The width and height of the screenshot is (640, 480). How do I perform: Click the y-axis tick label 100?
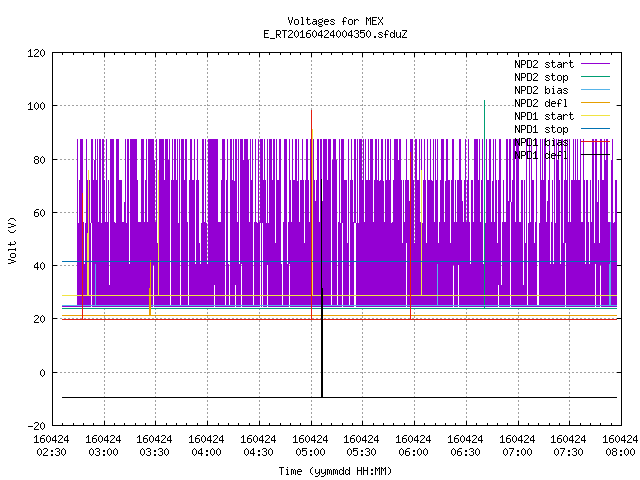coord(36,106)
